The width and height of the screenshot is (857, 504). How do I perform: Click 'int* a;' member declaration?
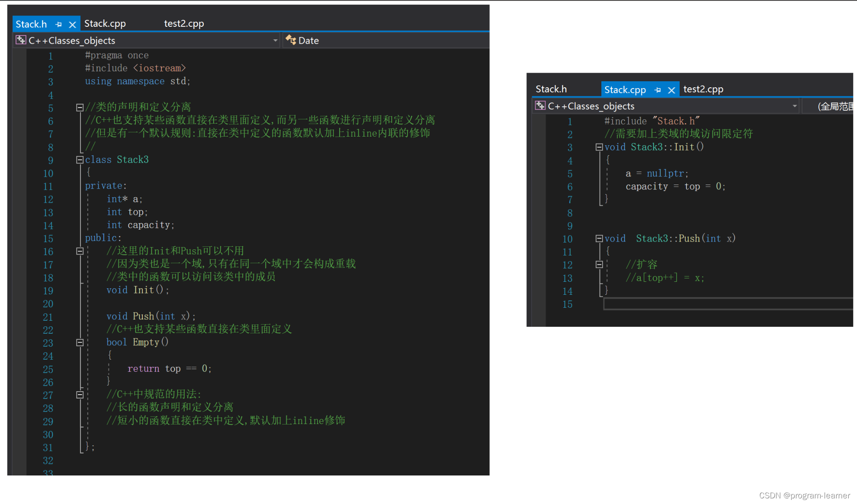[x=125, y=199]
